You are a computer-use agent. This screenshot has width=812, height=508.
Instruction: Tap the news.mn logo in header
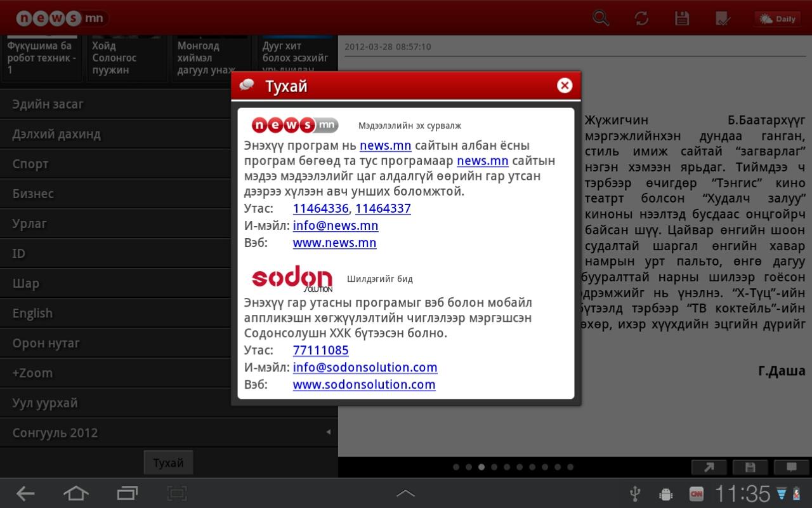click(61, 18)
